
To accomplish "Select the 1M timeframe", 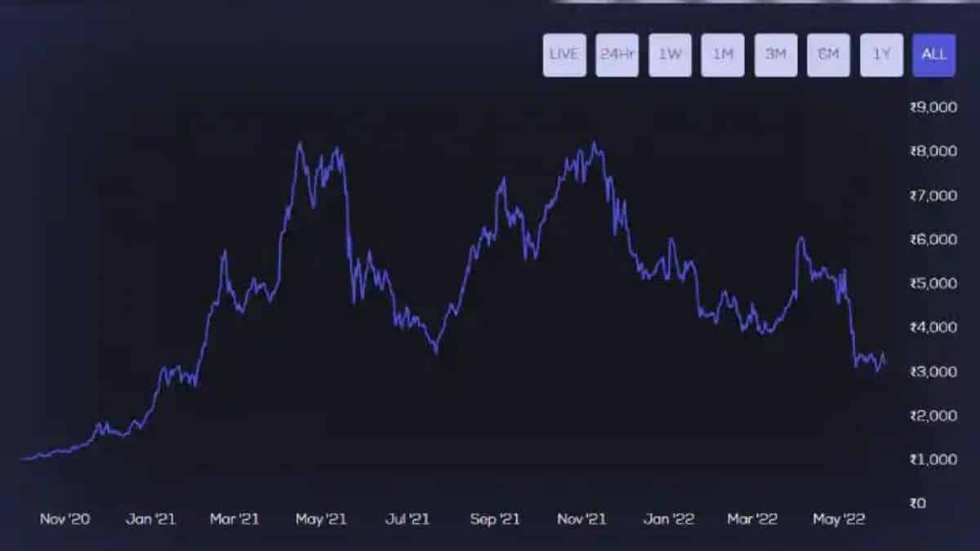I will point(722,55).
